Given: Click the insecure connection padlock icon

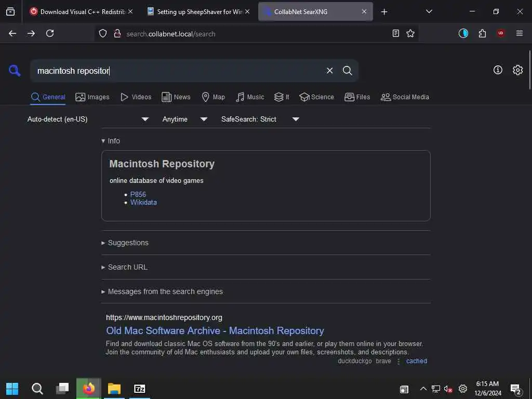Looking at the screenshot, I should 117,33.
